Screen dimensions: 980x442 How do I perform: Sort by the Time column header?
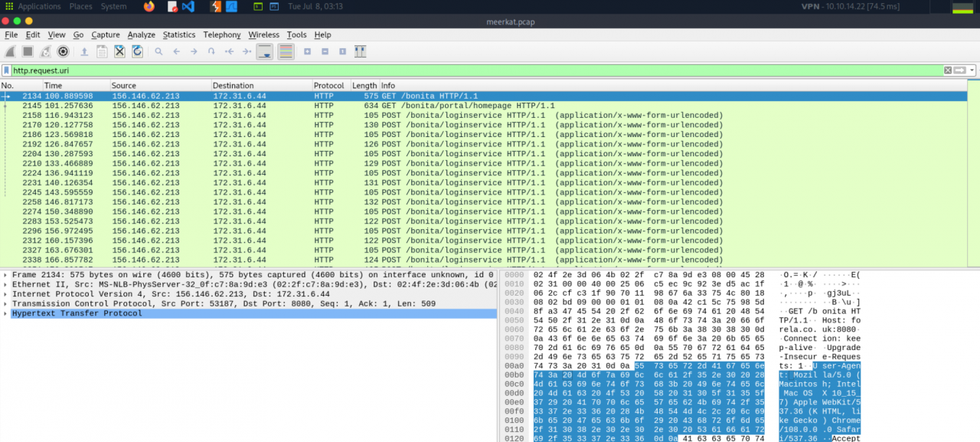(x=76, y=86)
